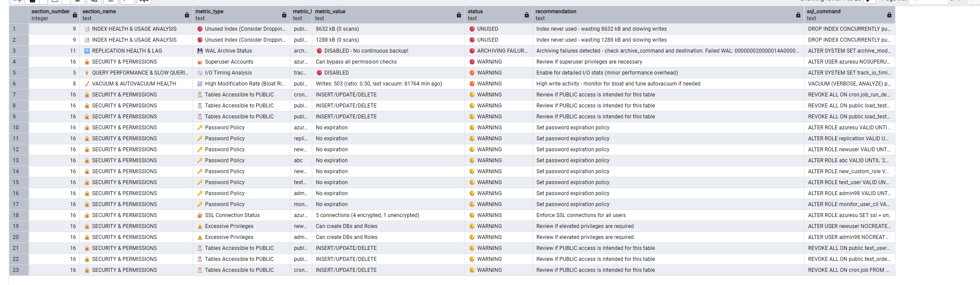This screenshot has width=980, height=285.
Task: Click 'ALTER ROLE abc VALID UNTIL' command cell
Action: point(850,160)
